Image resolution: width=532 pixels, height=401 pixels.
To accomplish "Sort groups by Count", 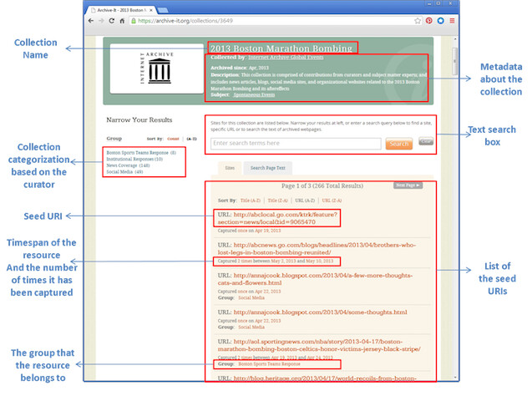I will click(173, 139).
